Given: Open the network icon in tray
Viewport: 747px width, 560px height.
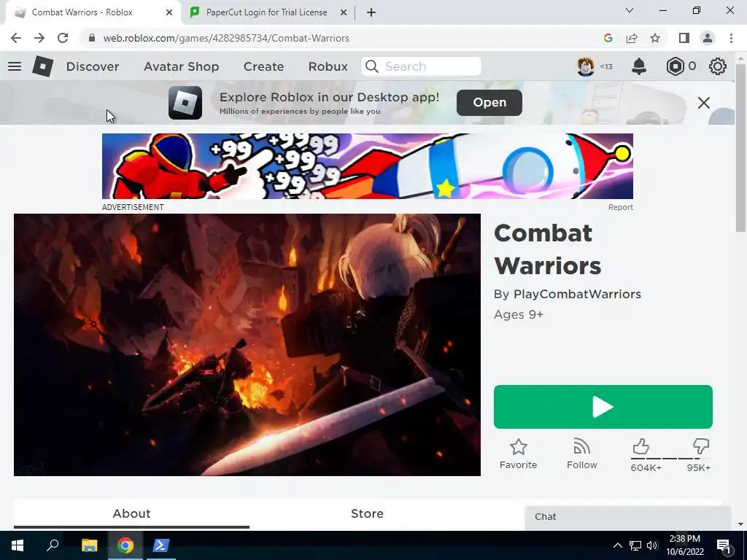Looking at the screenshot, I should 635,545.
